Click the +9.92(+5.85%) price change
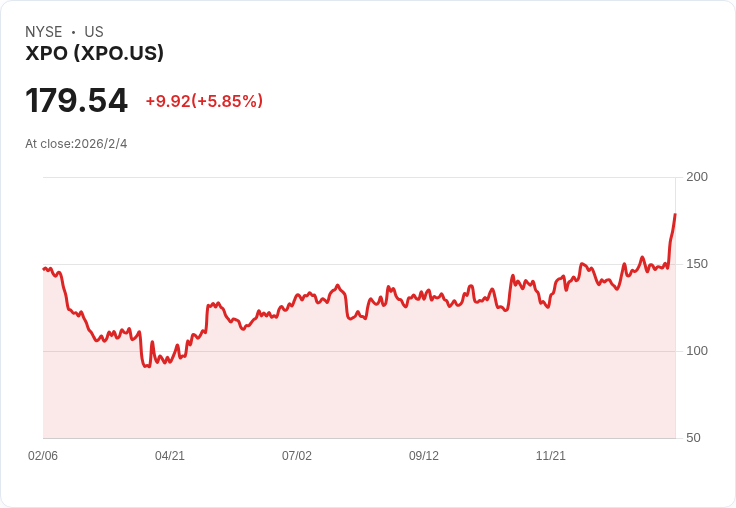 204,101
